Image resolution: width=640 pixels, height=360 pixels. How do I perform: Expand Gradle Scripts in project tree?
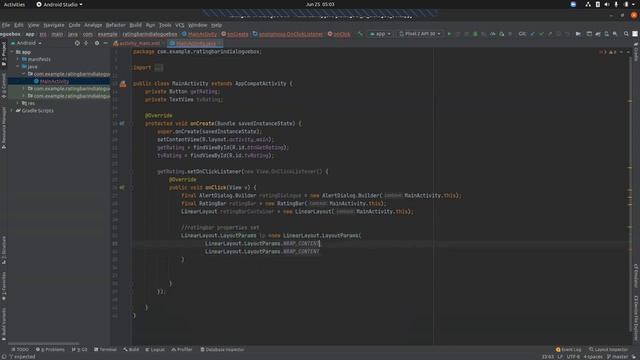[12, 111]
